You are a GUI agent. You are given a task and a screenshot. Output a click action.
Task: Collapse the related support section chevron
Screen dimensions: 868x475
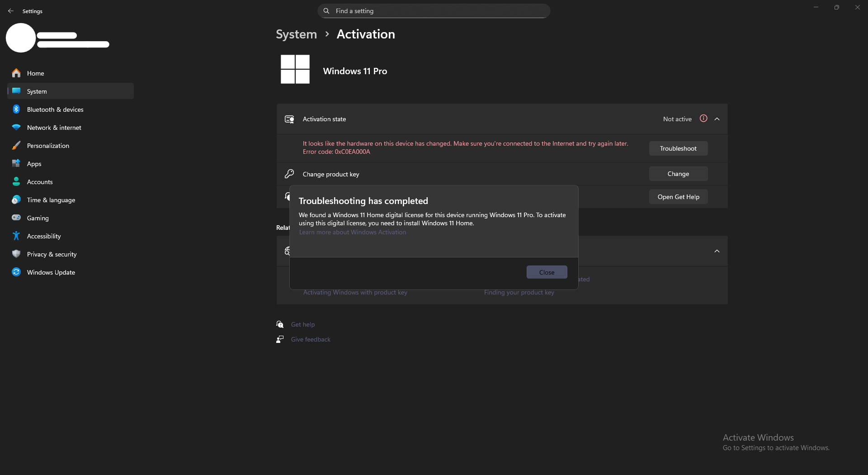[x=717, y=251]
